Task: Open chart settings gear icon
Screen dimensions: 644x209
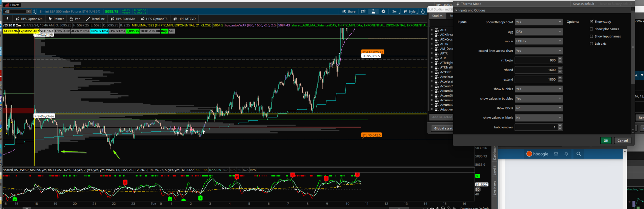Action: [383, 12]
